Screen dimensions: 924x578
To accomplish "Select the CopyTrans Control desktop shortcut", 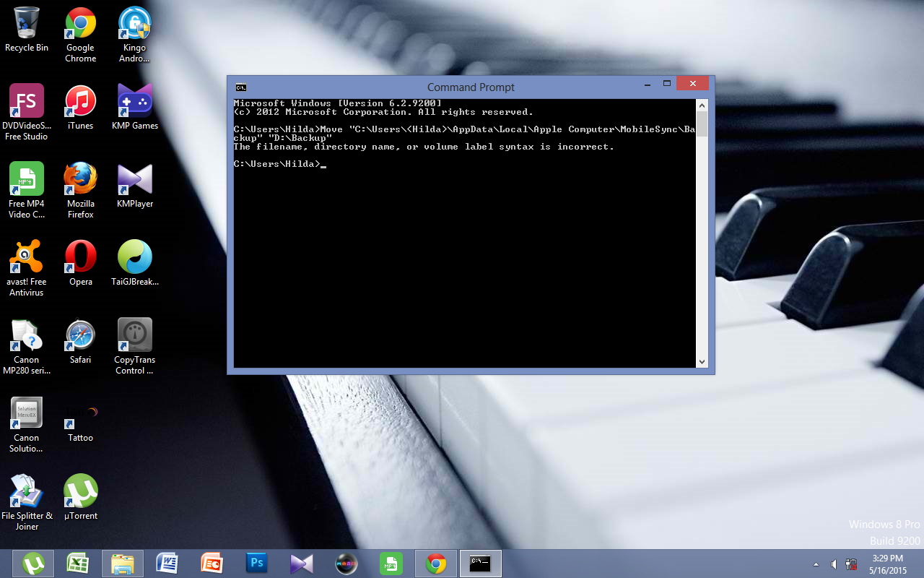I will coord(135,347).
